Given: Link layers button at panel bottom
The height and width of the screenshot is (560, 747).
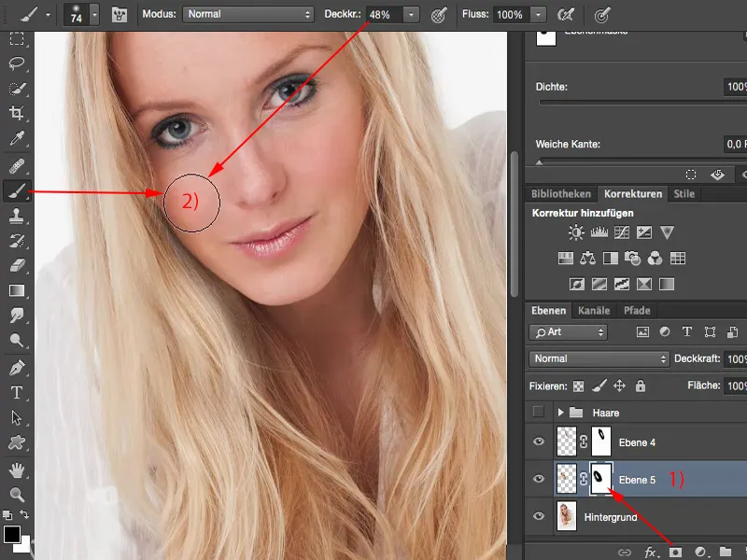Looking at the screenshot, I should coord(625,553).
